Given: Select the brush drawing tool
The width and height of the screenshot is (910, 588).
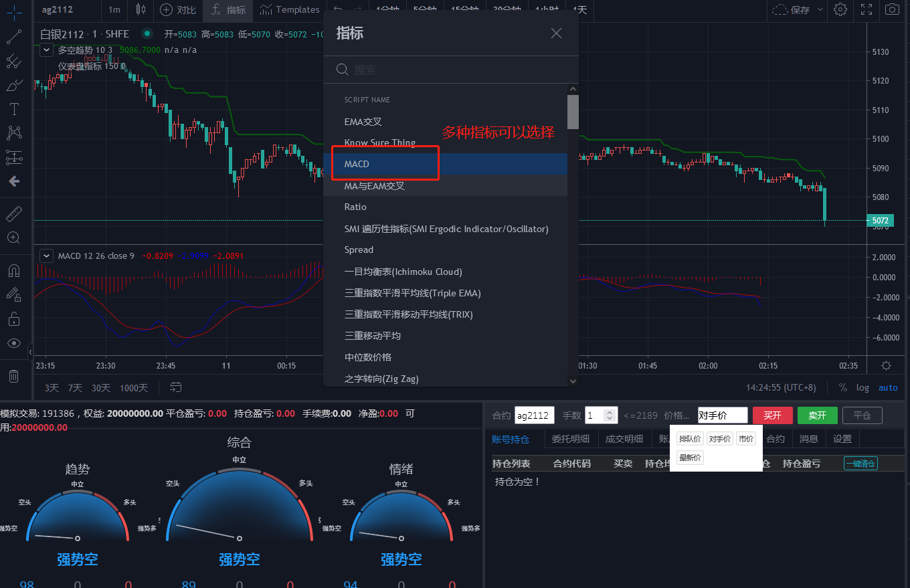Looking at the screenshot, I should click(x=14, y=85).
